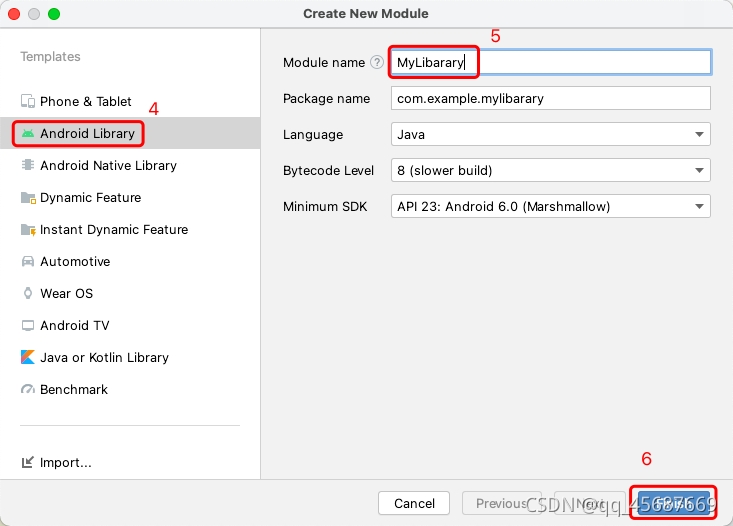Click the blue Finish button

pos(673,503)
